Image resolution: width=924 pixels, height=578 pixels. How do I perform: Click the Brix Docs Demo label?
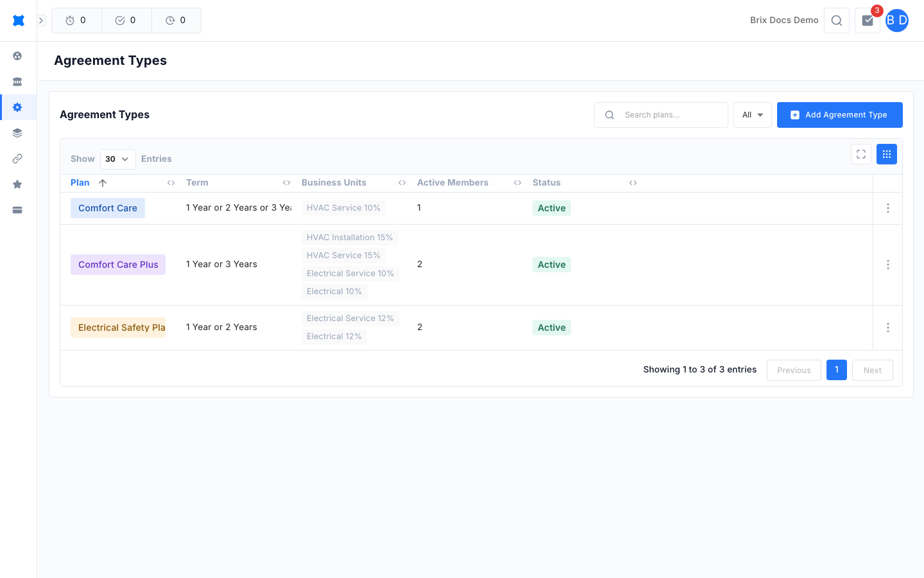[x=784, y=21]
